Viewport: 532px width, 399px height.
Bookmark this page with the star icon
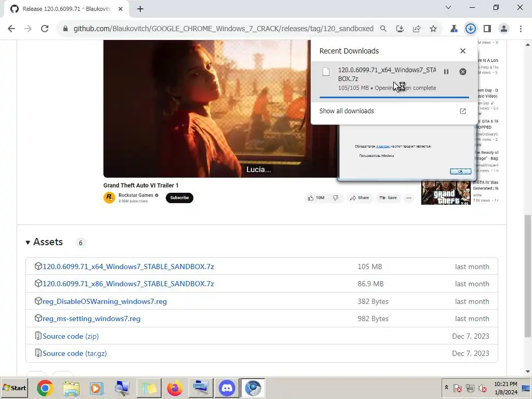tap(433, 29)
